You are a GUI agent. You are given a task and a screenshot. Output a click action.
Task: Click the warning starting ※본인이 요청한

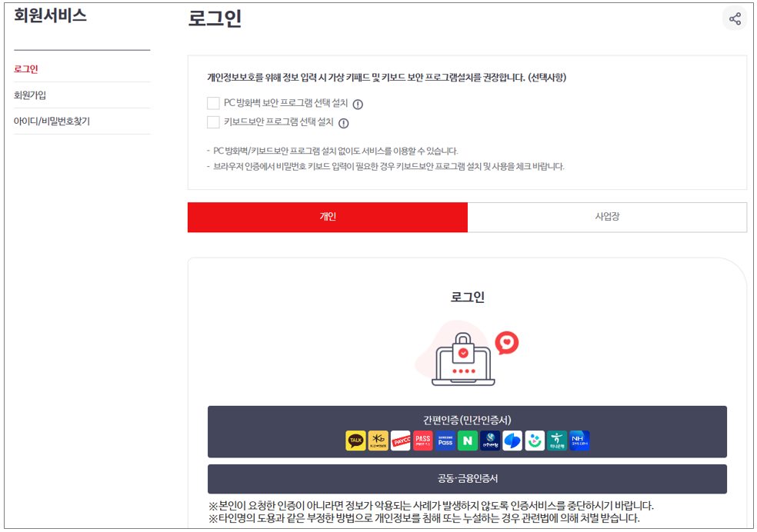431,505
